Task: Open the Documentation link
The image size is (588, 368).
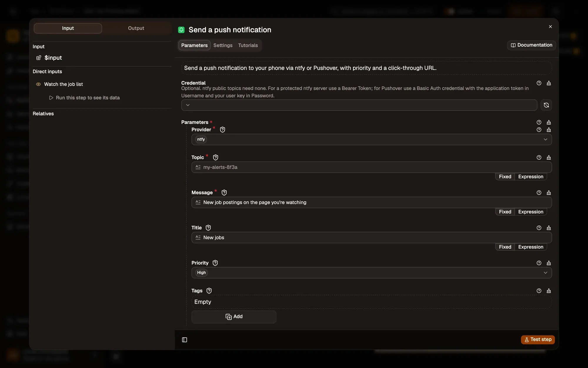Action: [531, 45]
